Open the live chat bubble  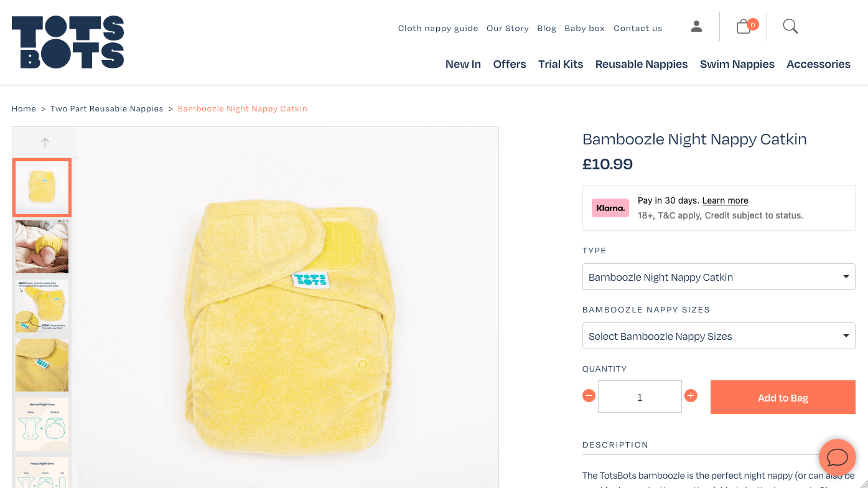point(837,457)
